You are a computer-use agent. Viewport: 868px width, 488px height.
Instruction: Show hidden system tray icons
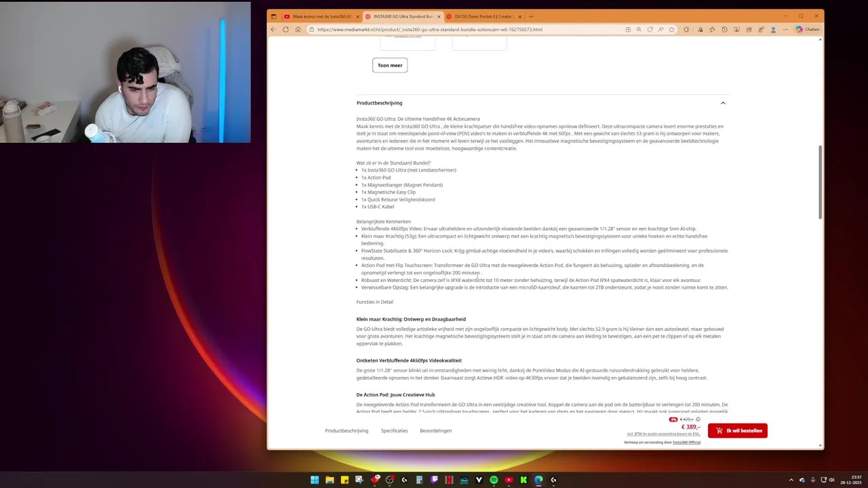791,480
